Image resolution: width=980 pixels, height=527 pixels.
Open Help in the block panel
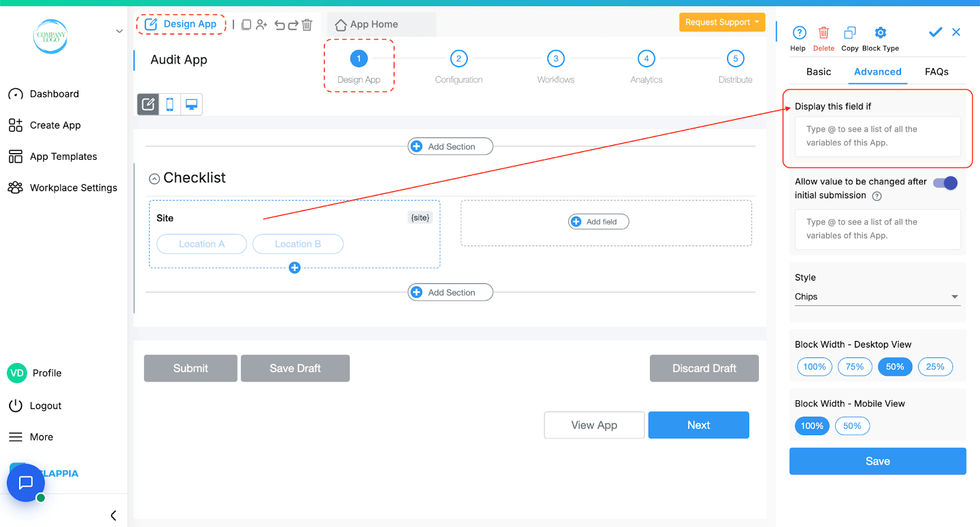[799, 39]
